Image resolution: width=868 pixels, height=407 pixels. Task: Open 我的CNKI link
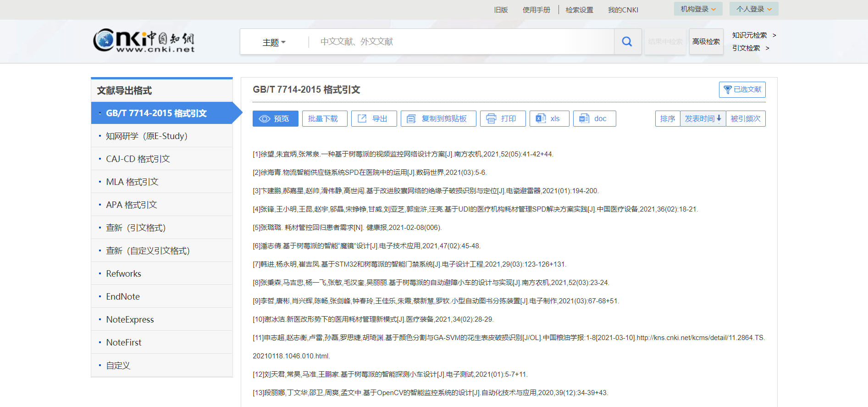click(623, 10)
